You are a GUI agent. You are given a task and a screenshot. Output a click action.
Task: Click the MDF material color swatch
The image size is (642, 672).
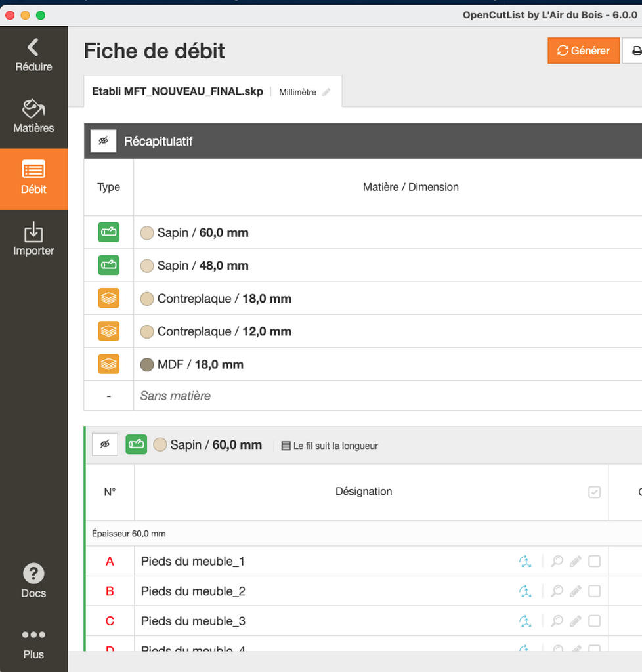pyautogui.click(x=147, y=365)
